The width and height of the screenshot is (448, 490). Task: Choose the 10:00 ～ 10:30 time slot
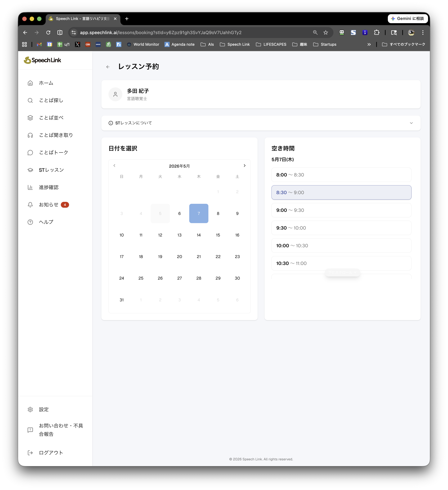(341, 246)
